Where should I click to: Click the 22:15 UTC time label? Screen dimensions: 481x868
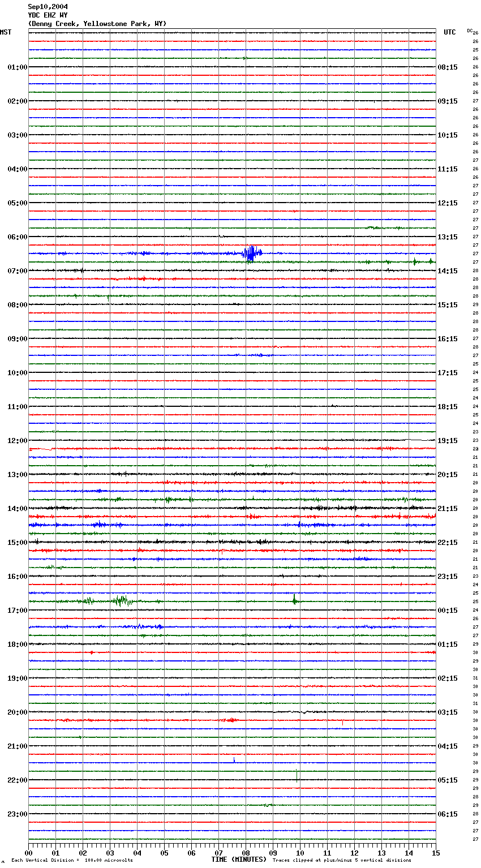point(448,543)
